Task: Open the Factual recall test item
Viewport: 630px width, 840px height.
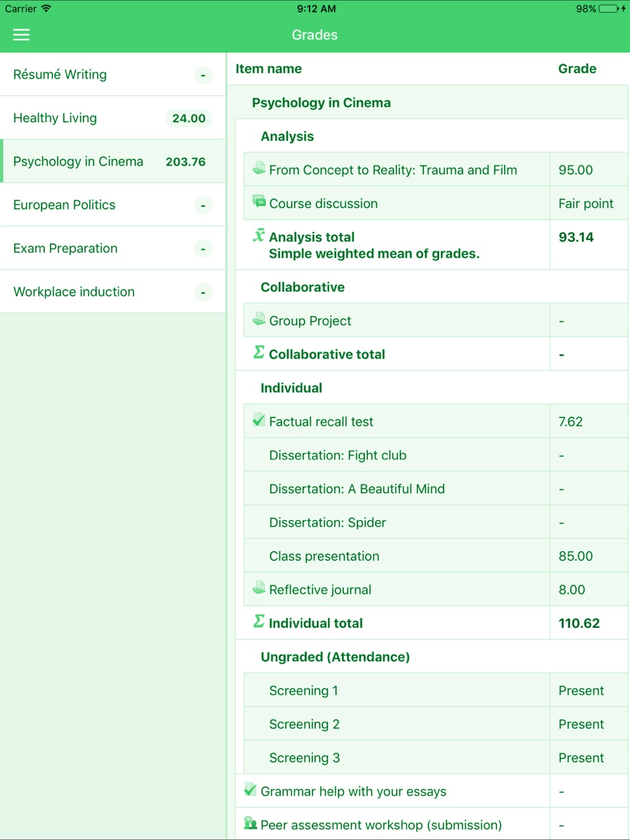Action: 321,422
